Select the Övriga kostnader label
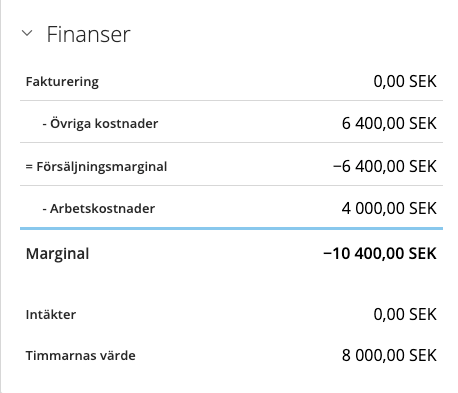The width and height of the screenshot is (458, 393). click(x=104, y=123)
